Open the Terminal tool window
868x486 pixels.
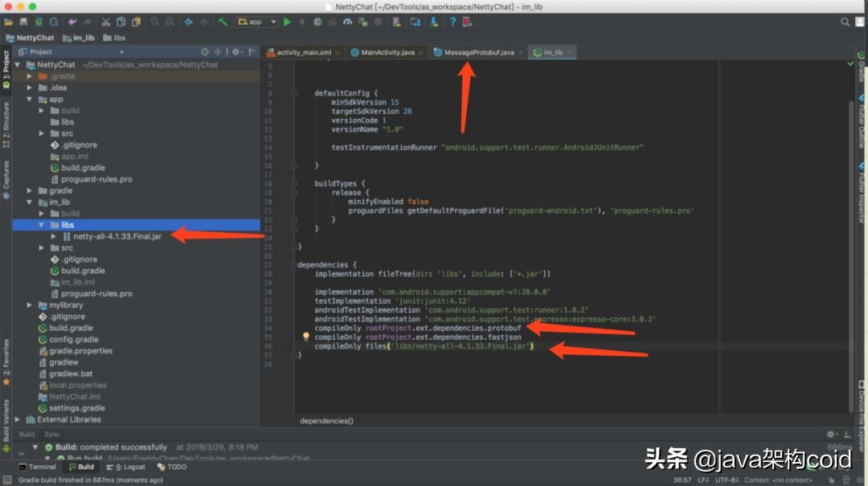(37, 467)
